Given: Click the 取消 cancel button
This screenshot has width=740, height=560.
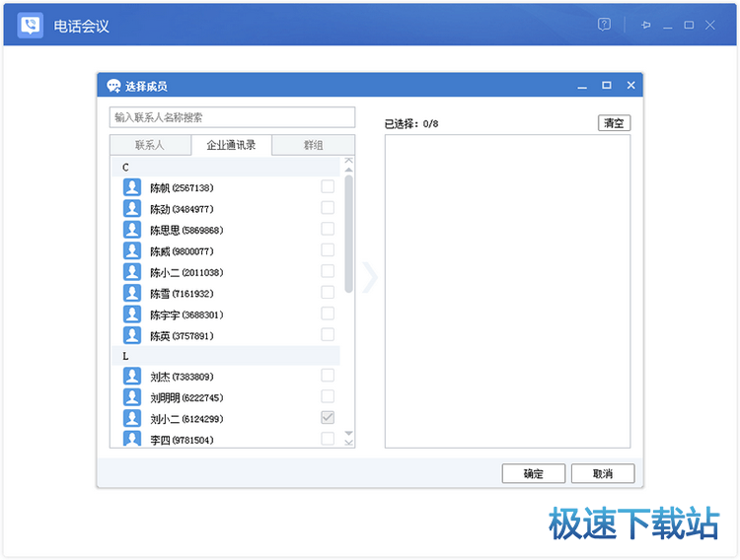Looking at the screenshot, I should 603,473.
